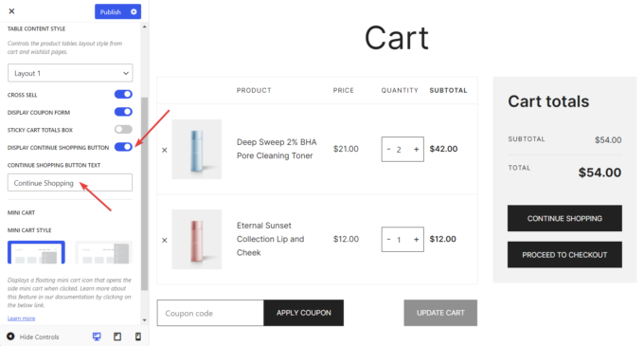Toggle Display Coupon Form switch

[x=123, y=112]
